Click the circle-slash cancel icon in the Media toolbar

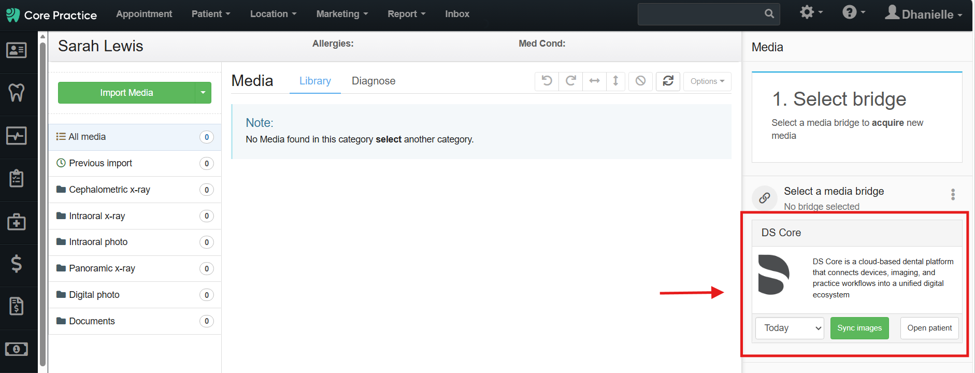pos(640,81)
